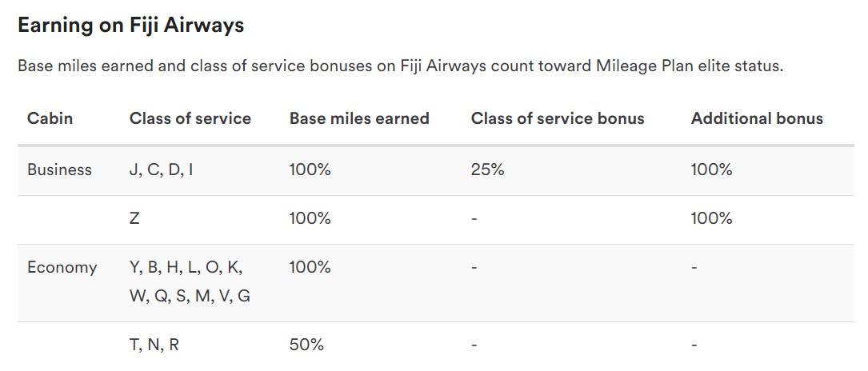
Task: Click the Mileage Plan elite status sentence
Action: pos(400,66)
